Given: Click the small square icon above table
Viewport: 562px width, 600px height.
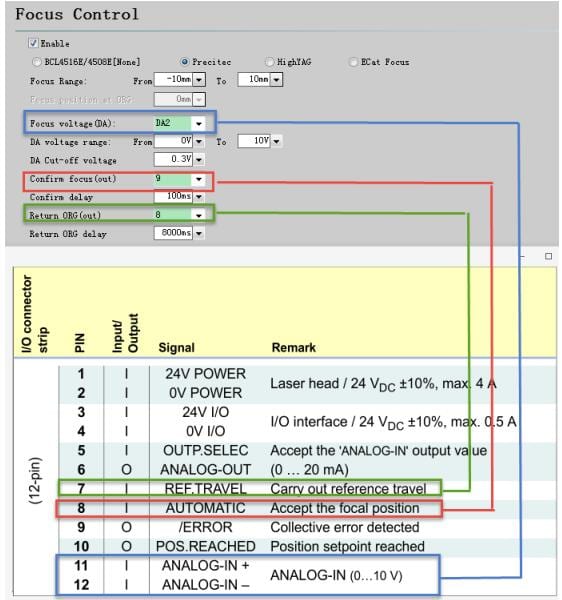Looking at the screenshot, I should pyautogui.click(x=548, y=256).
